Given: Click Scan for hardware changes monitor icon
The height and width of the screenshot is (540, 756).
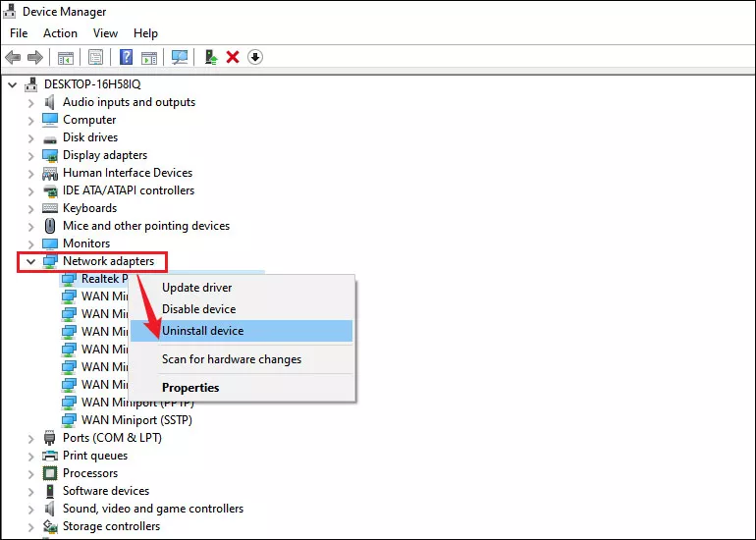Looking at the screenshot, I should click(x=180, y=57).
